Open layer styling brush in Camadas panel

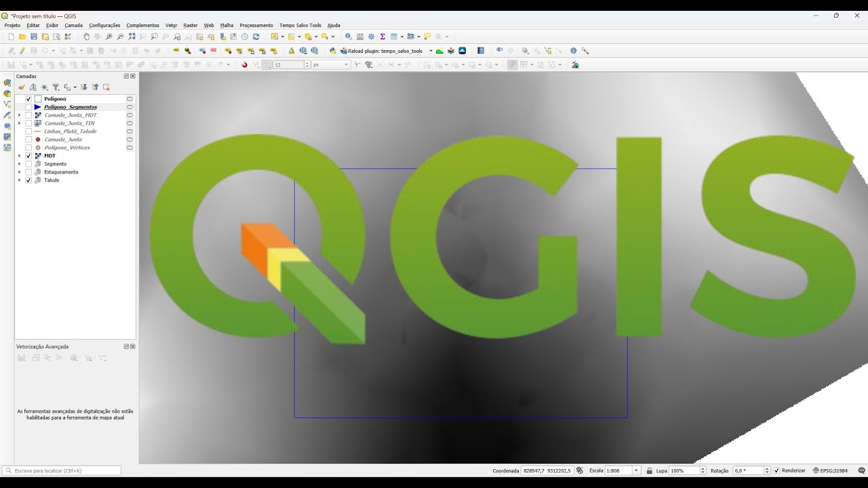pos(22,87)
